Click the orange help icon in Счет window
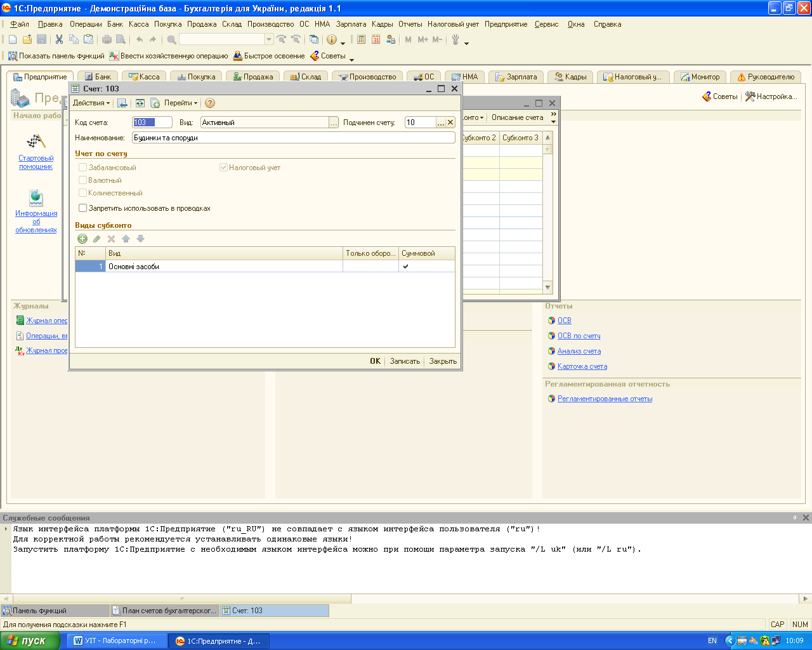Image resolution: width=812 pixels, height=650 pixels. coord(210,103)
